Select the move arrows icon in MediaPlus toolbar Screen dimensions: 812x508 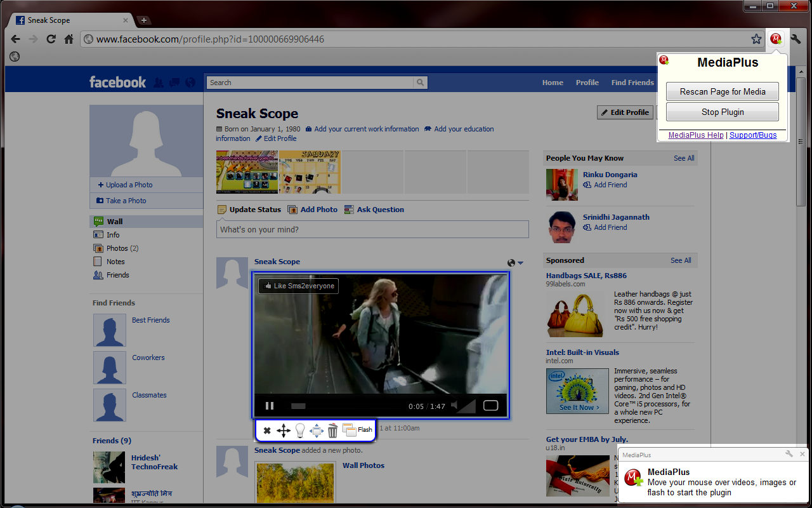(x=284, y=431)
